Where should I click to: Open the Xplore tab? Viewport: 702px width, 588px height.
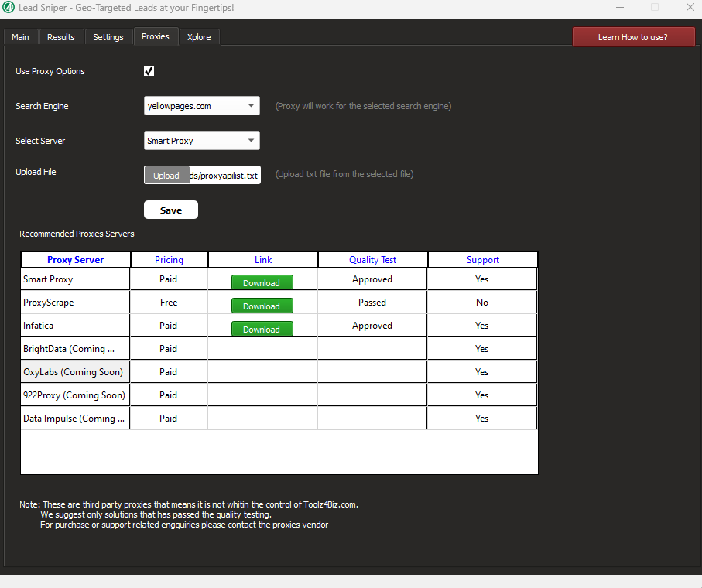pyautogui.click(x=199, y=37)
